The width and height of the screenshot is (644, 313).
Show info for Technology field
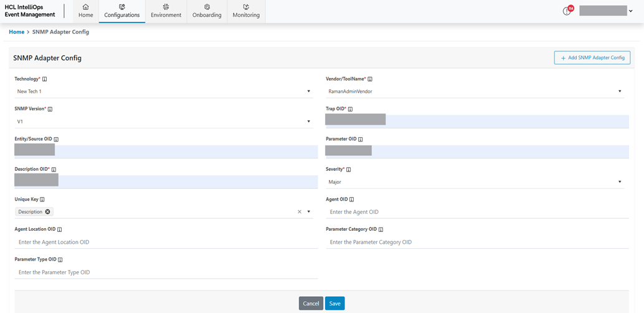[x=44, y=79]
